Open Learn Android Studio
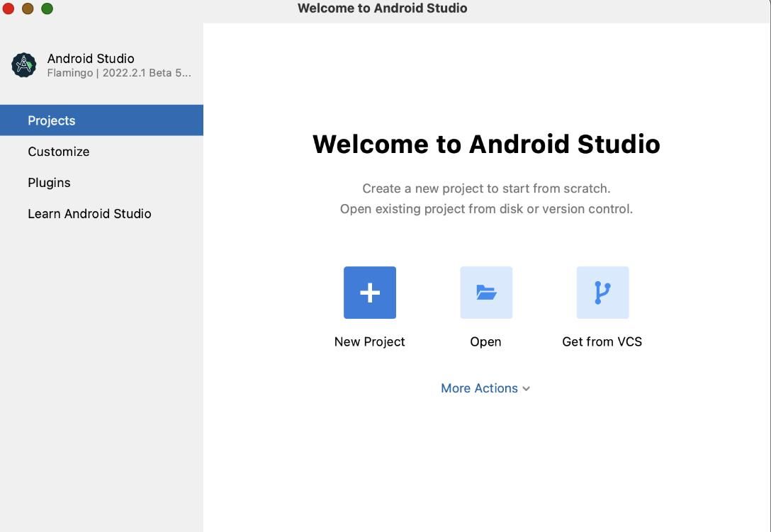Screen dimensions: 771x532 89,213
